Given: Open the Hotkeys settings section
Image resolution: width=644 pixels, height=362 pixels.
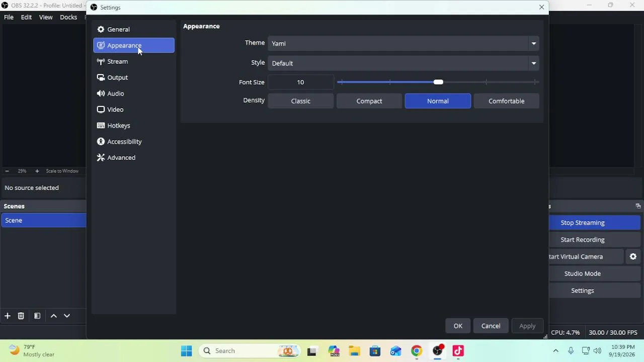Looking at the screenshot, I should point(134,126).
